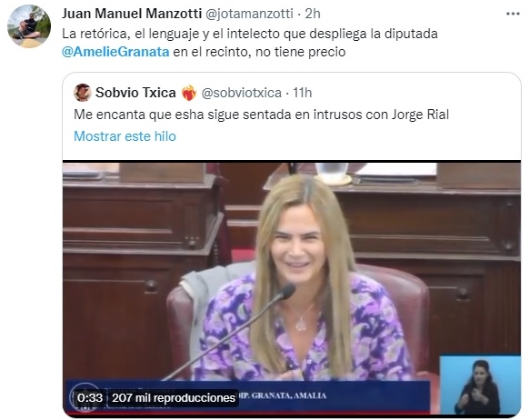The height and width of the screenshot is (420, 529).
Task: Open the @sobviotxica handle
Action: coord(241,93)
